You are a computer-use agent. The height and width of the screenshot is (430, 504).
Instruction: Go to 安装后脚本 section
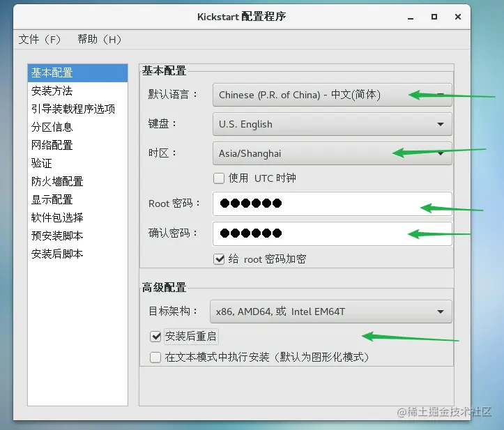coord(78,254)
